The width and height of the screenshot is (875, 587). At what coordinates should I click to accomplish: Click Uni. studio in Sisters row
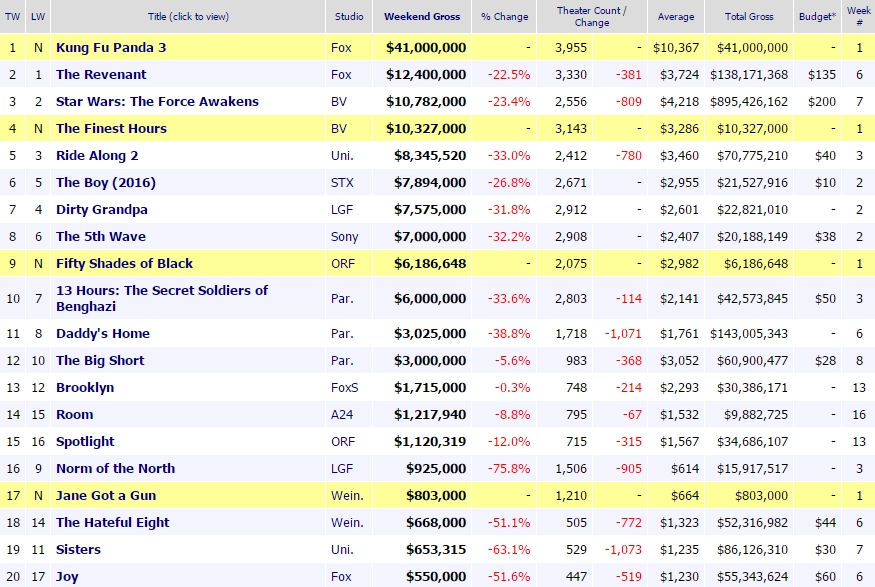pyautogui.click(x=342, y=550)
